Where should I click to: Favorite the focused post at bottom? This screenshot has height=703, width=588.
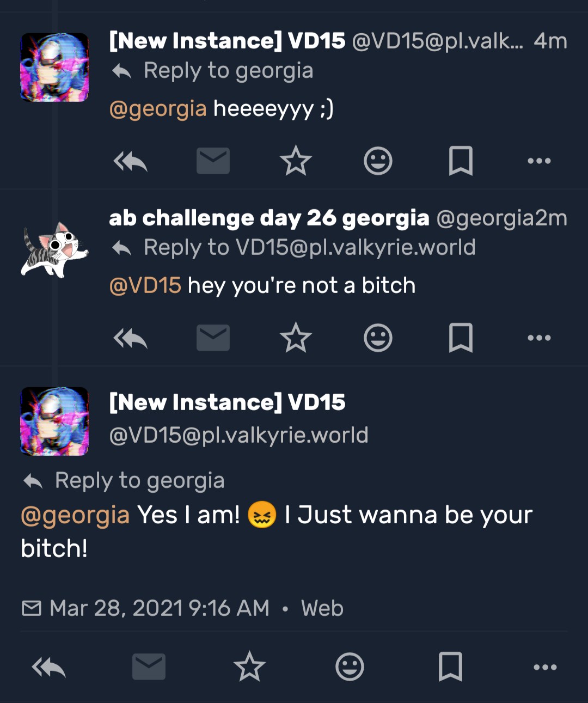(249, 667)
